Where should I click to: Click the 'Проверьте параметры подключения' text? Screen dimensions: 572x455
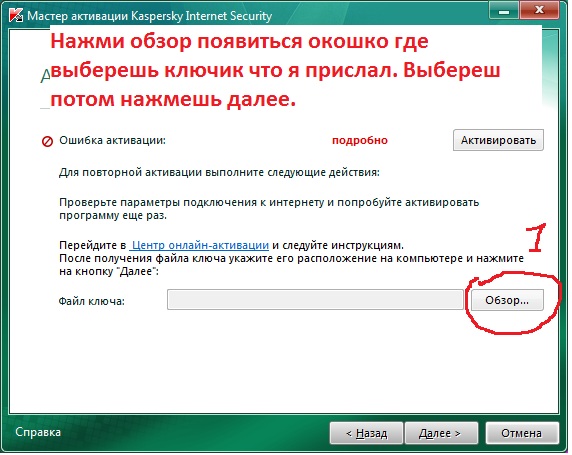[x=269, y=209]
